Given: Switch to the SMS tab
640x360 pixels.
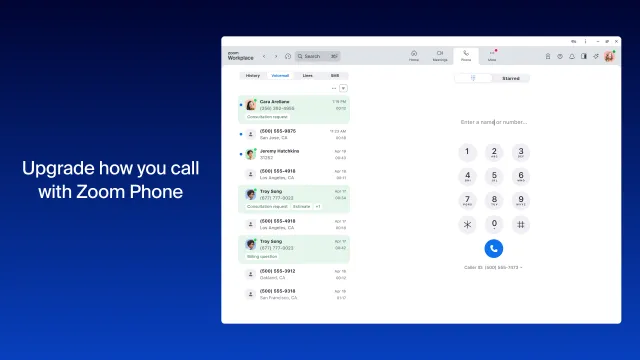Looking at the screenshot, I should 335,76.
